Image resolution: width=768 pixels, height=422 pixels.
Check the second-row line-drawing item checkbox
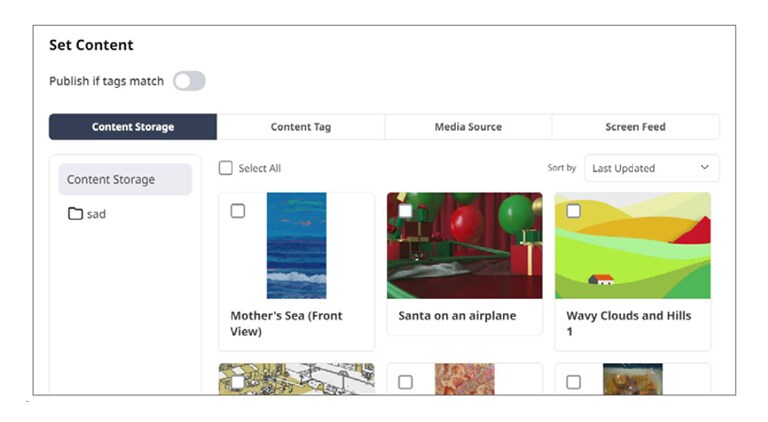(238, 382)
